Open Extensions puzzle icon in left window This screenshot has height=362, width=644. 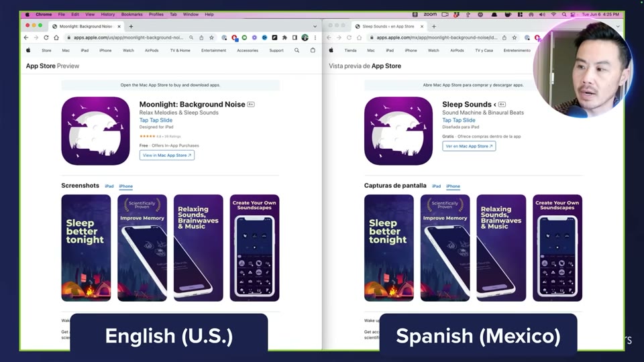point(284,38)
